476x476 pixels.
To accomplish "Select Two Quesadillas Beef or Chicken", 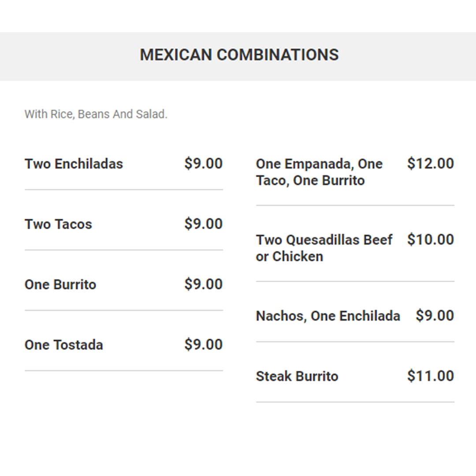I will [324, 248].
